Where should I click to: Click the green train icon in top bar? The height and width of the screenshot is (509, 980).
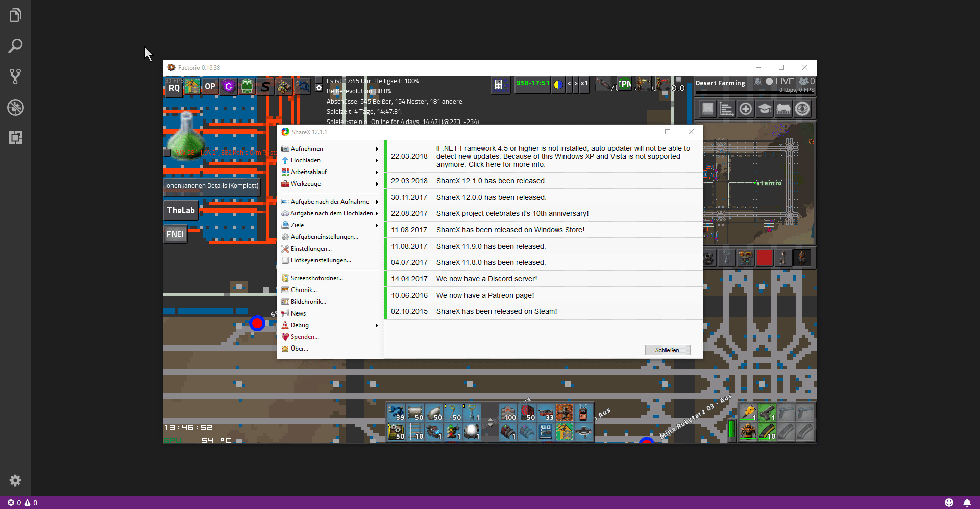click(247, 87)
